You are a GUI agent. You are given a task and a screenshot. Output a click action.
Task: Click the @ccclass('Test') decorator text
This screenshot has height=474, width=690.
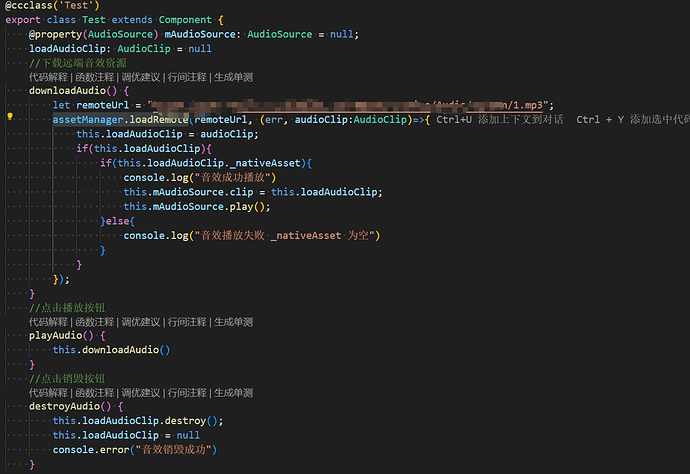(52, 6)
